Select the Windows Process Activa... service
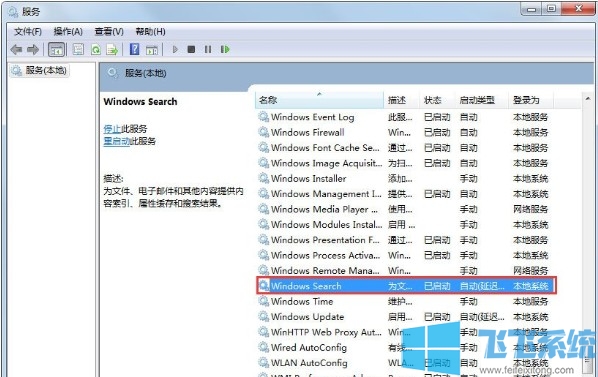Screen dimensions: 598x377 click(325, 255)
